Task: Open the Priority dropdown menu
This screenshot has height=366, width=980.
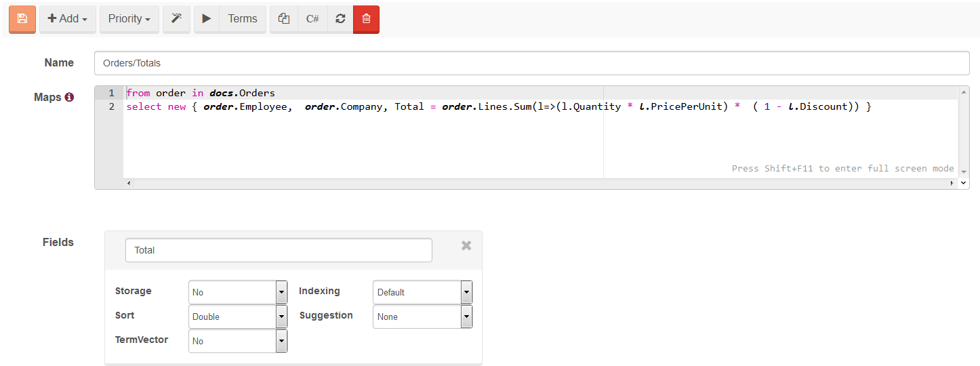Action: pos(129,19)
